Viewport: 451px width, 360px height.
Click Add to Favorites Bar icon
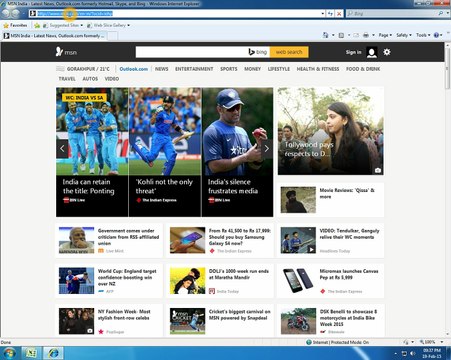[37, 25]
